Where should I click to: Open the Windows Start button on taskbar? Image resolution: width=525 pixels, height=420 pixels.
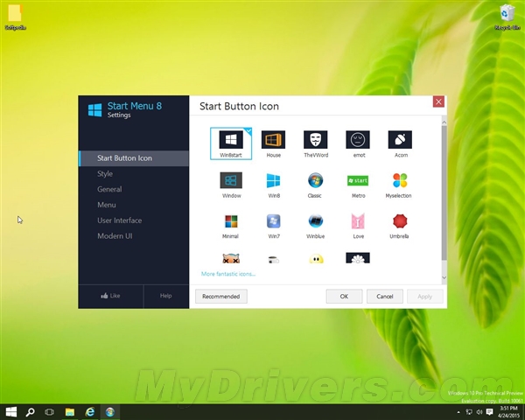tap(11, 412)
